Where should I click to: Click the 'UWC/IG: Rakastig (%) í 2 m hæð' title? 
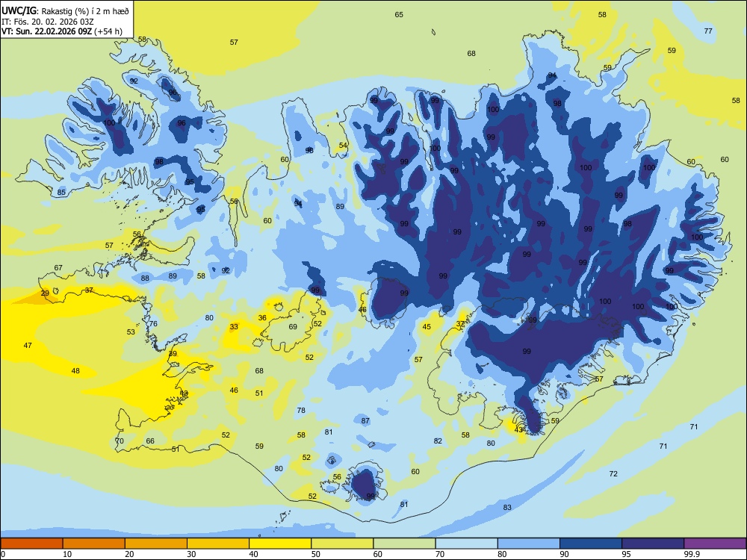coord(65,10)
